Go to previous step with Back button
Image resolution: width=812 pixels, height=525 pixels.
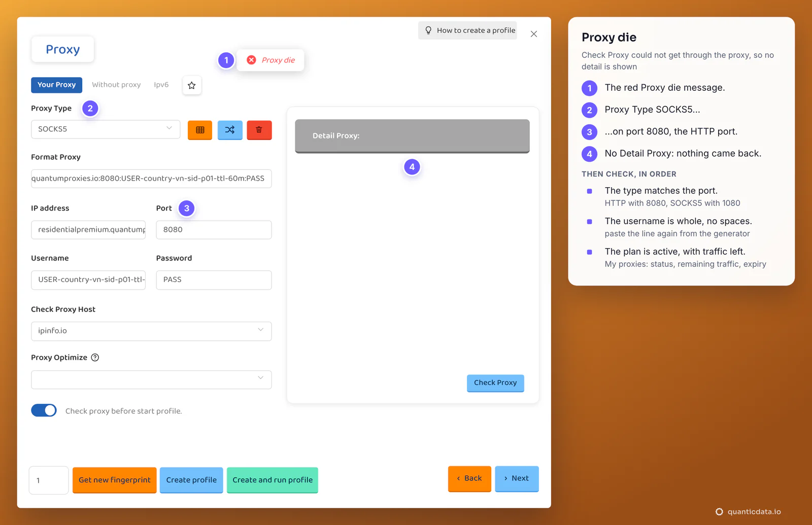coord(469,478)
